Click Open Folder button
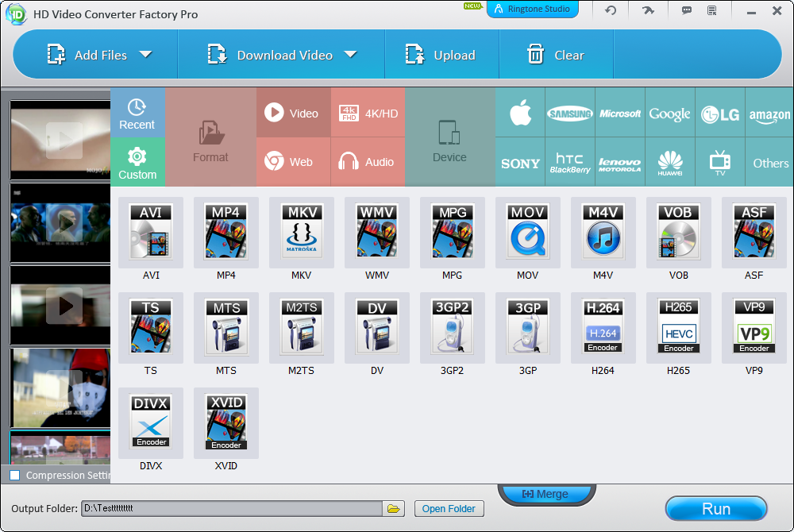 (x=449, y=509)
